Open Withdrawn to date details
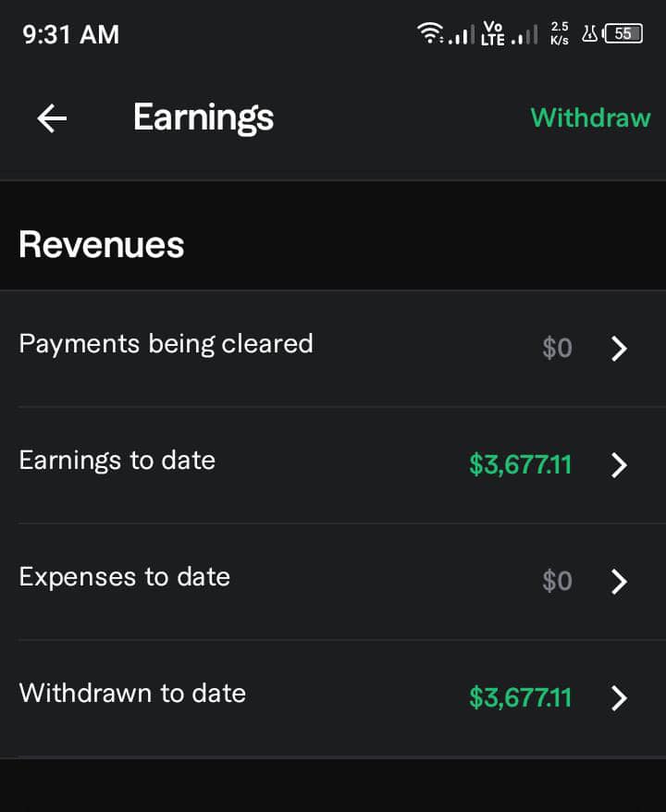Viewport: 666px width, 812px height. (133, 694)
